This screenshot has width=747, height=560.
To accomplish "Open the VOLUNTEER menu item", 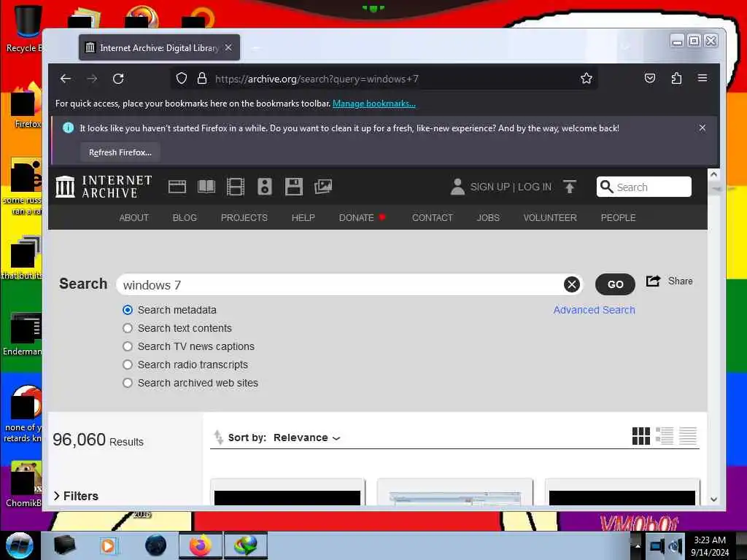I will (x=550, y=217).
